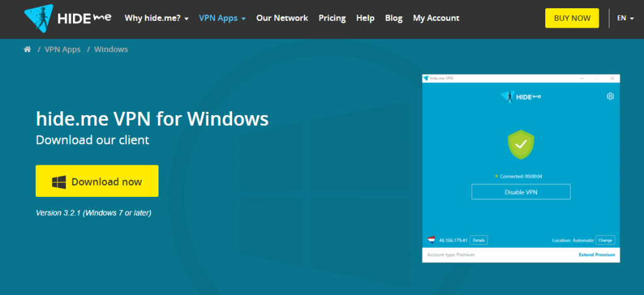Image resolution: width=644 pixels, height=295 pixels.
Task: Click the hide.me logo in header
Action: pos(67,18)
